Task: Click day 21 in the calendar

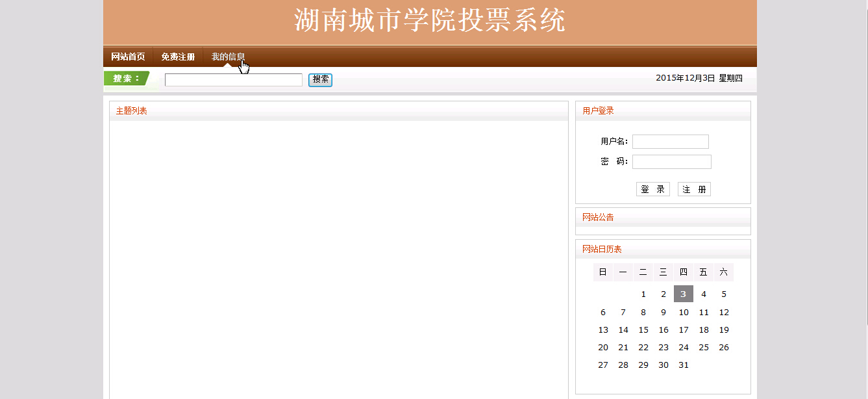Action: click(x=623, y=348)
